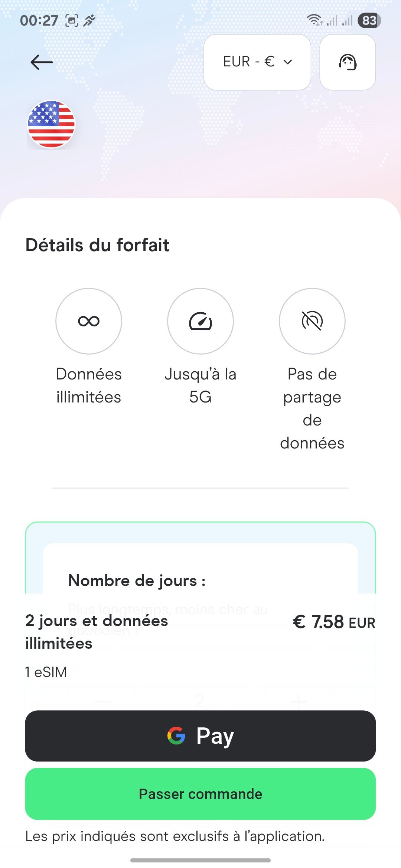This screenshot has height=868, width=401.
Task: Tap the Détails du forfait heading
Action: 97,245
